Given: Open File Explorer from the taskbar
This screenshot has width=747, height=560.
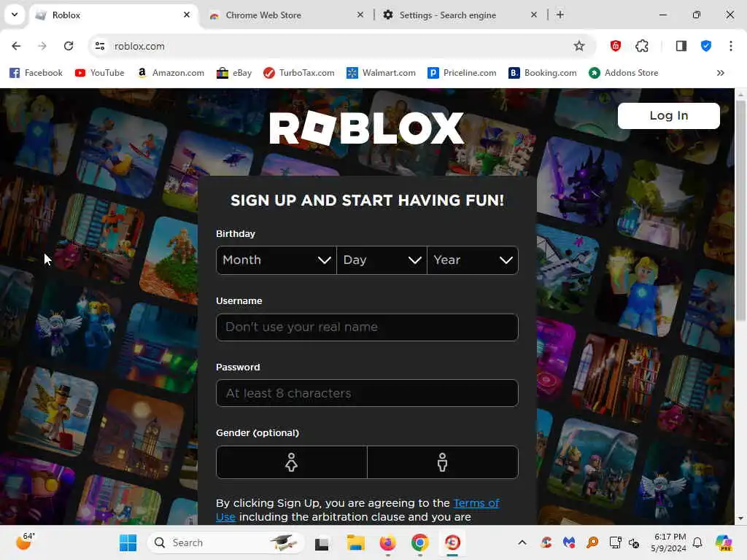Looking at the screenshot, I should (355, 542).
